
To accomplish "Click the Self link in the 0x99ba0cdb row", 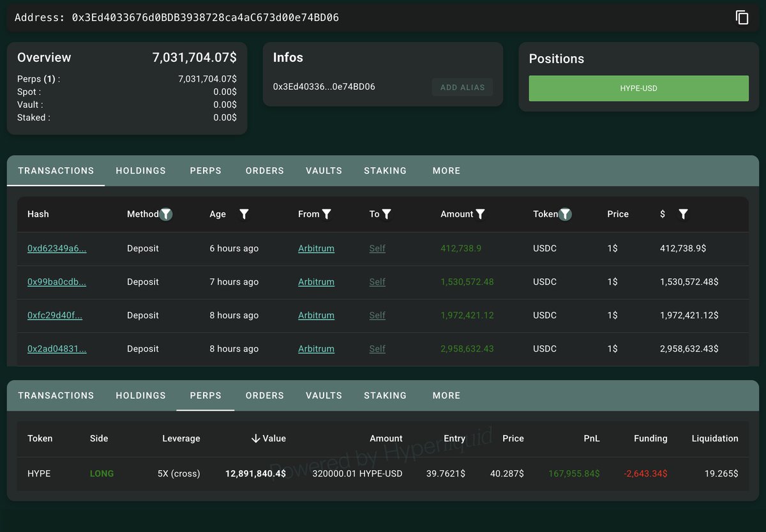I will pyautogui.click(x=377, y=282).
